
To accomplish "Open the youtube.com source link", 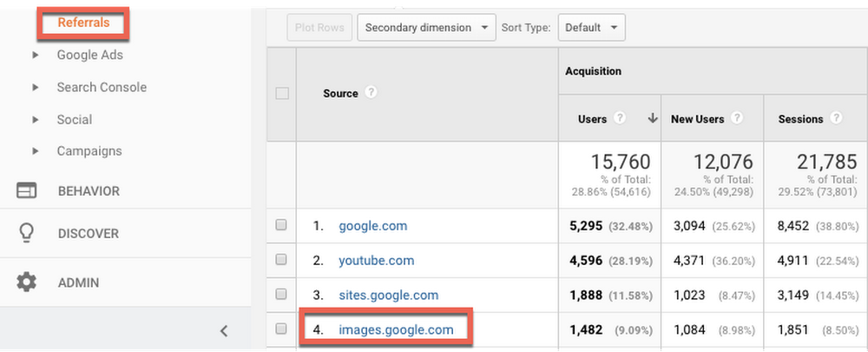I will click(377, 261).
